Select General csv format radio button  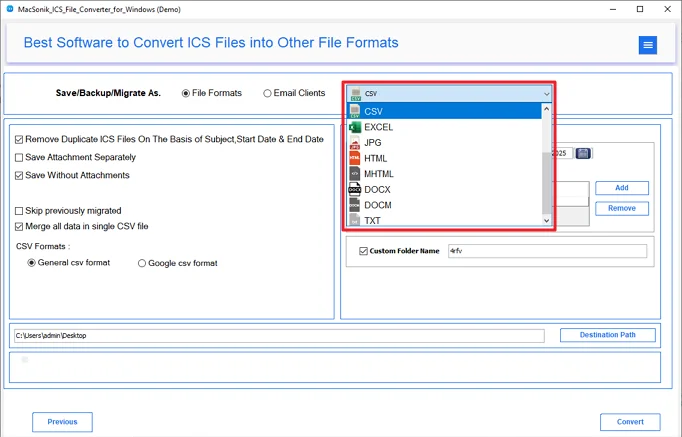pyautogui.click(x=31, y=263)
